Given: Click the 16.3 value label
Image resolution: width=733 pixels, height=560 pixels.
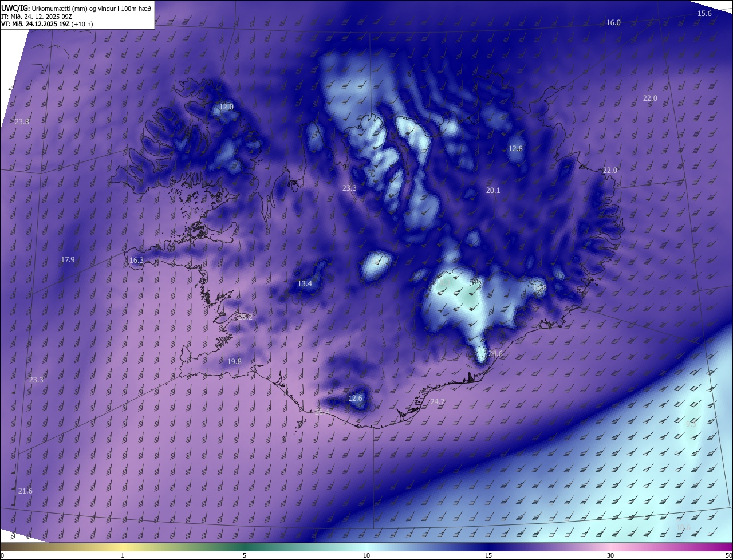Looking at the screenshot, I should point(136,260).
